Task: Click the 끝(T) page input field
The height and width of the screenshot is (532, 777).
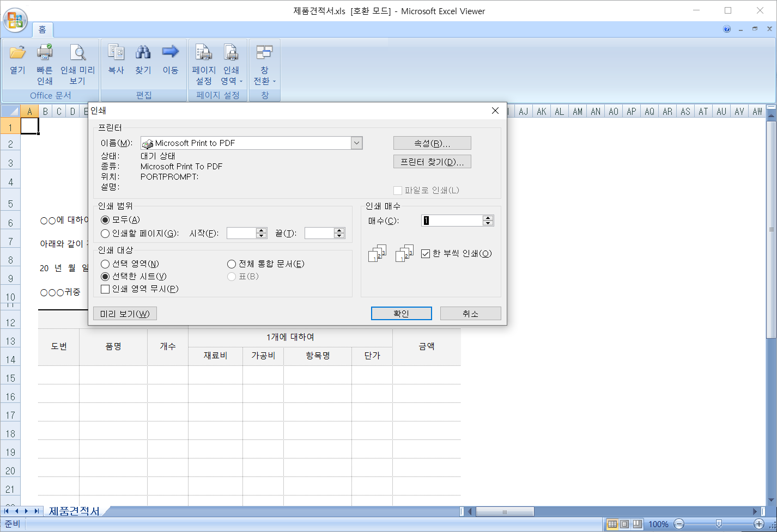Action: [319, 233]
